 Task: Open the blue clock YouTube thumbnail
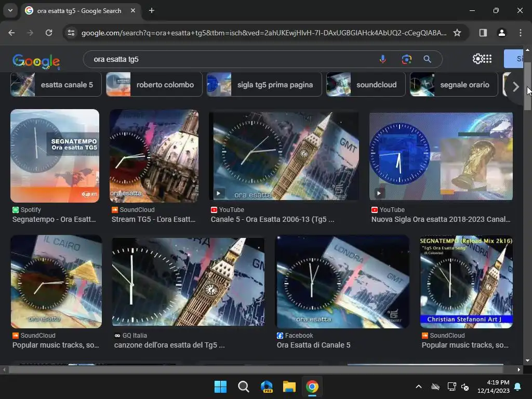click(x=441, y=156)
